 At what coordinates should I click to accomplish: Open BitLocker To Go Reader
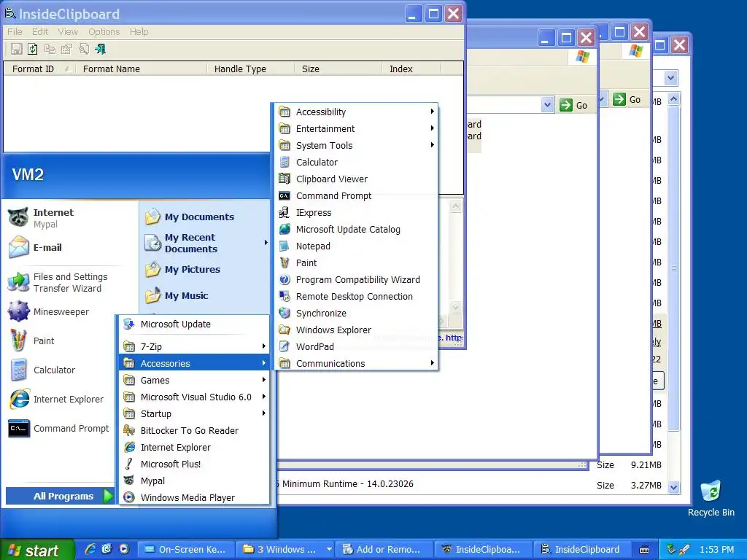click(194, 430)
